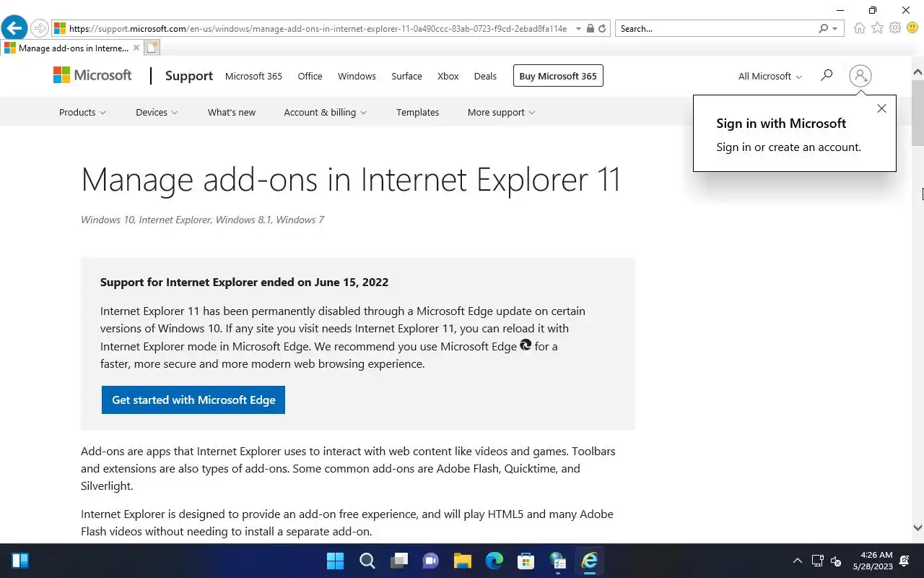Open IE Tools gear icon
This screenshot has height=578, width=924.
point(895,28)
